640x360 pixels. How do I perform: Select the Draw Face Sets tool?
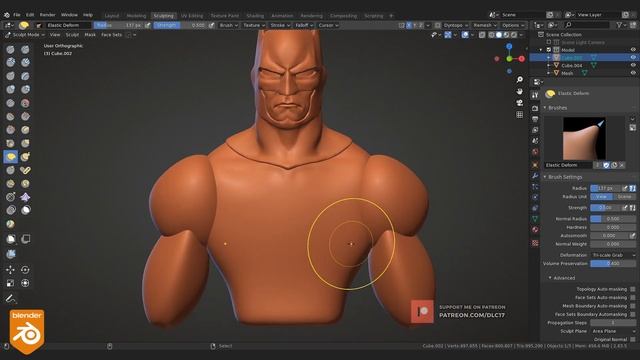click(11, 224)
